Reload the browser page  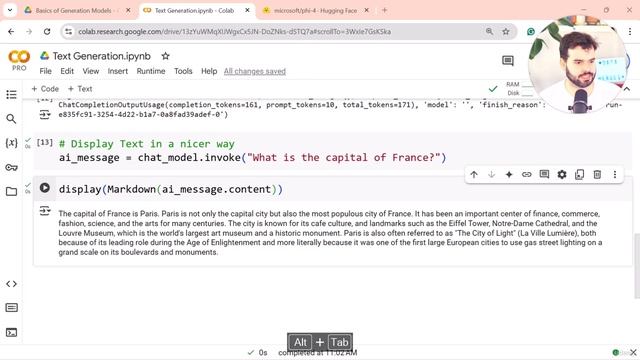pos(47,31)
